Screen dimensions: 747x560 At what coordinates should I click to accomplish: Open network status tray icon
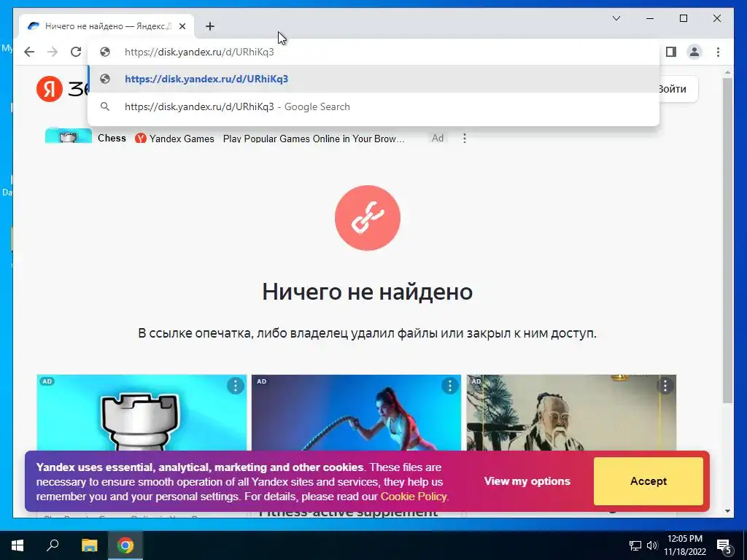(x=635, y=545)
